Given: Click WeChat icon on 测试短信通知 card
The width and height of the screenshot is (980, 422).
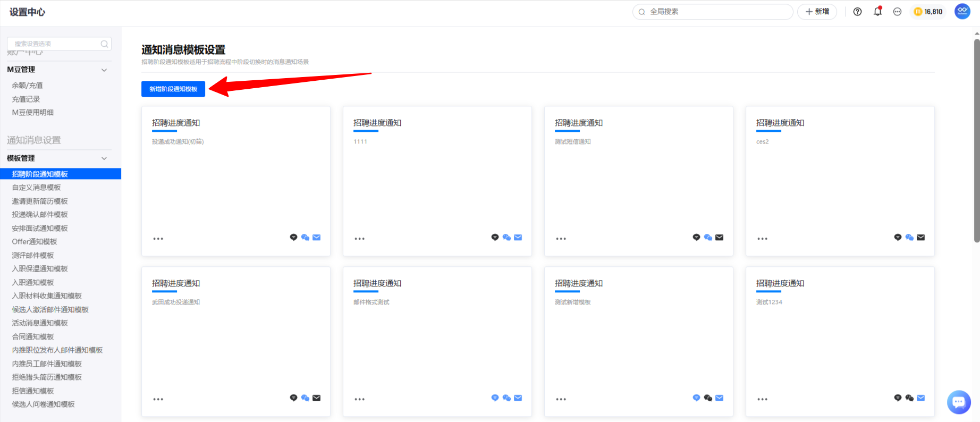Looking at the screenshot, I should click(708, 238).
